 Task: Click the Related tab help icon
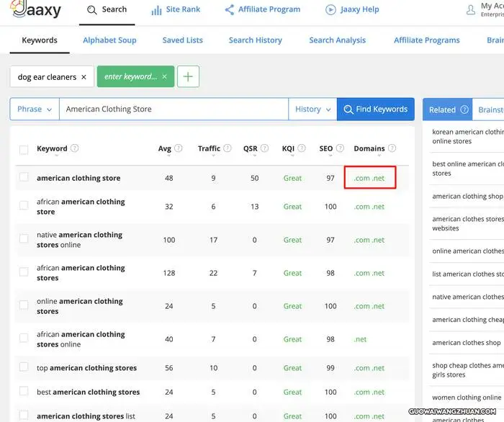464,109
